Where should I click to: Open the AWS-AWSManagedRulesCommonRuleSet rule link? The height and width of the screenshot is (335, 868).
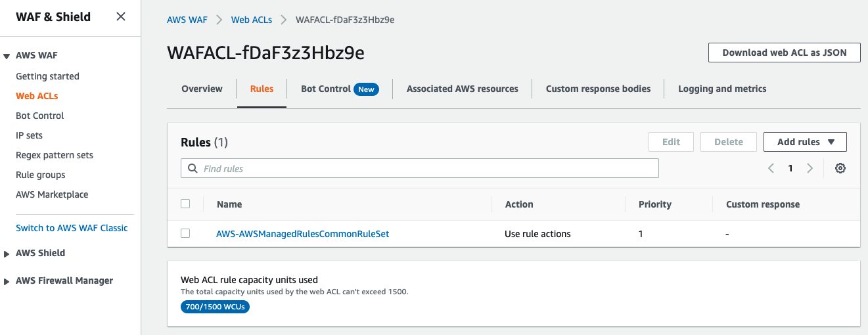pos(302,234)
